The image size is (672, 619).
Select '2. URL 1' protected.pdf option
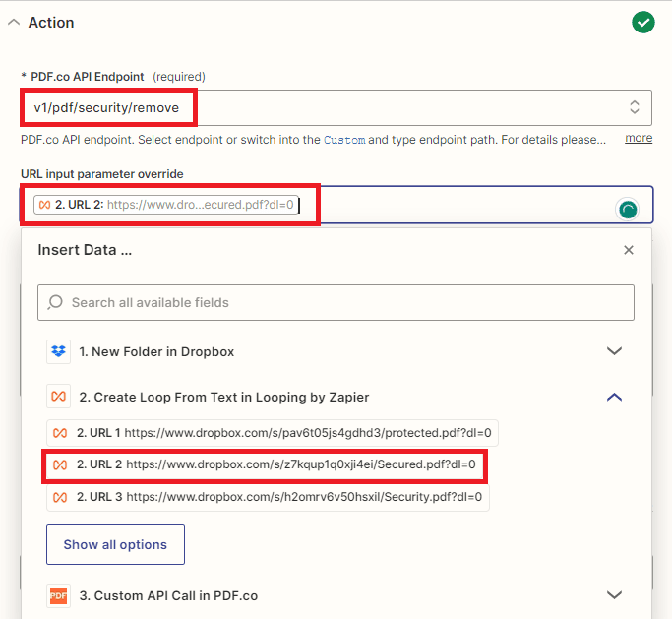pyautogui.click(x=273, y=433)
